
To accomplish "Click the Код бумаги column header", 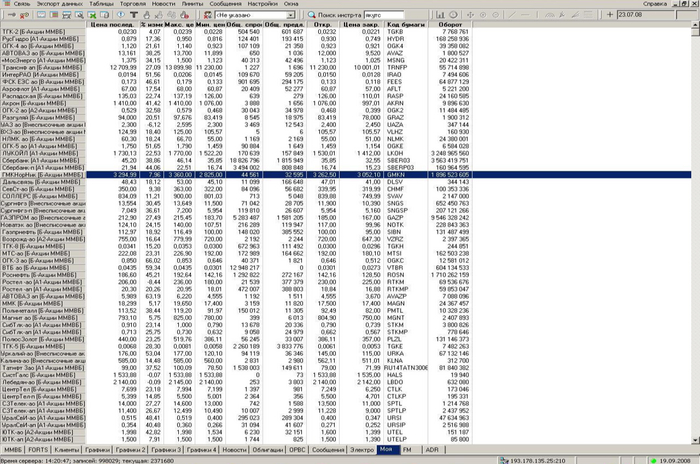I will point(403,24).
